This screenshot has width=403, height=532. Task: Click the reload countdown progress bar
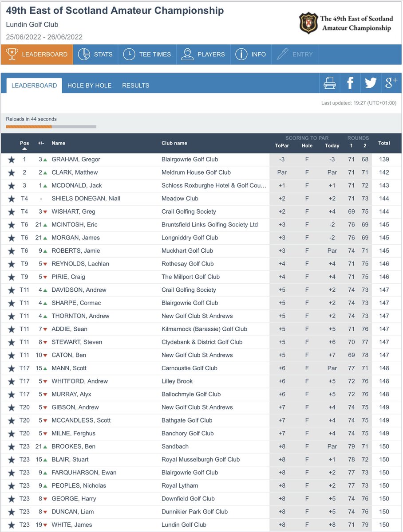(x=51, y=127)
